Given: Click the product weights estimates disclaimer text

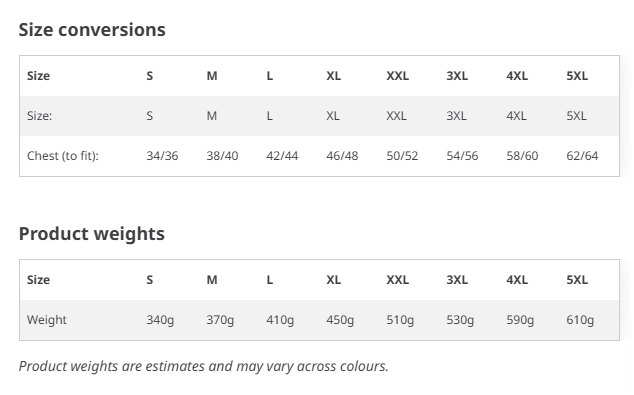Looking at the screenshot, I should click(204, 366).
